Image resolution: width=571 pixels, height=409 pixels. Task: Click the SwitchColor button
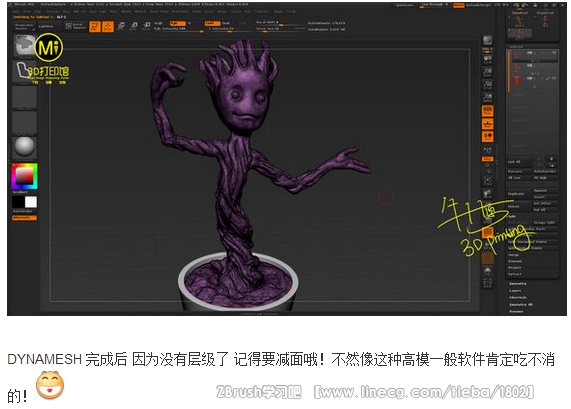pos(24,211)
